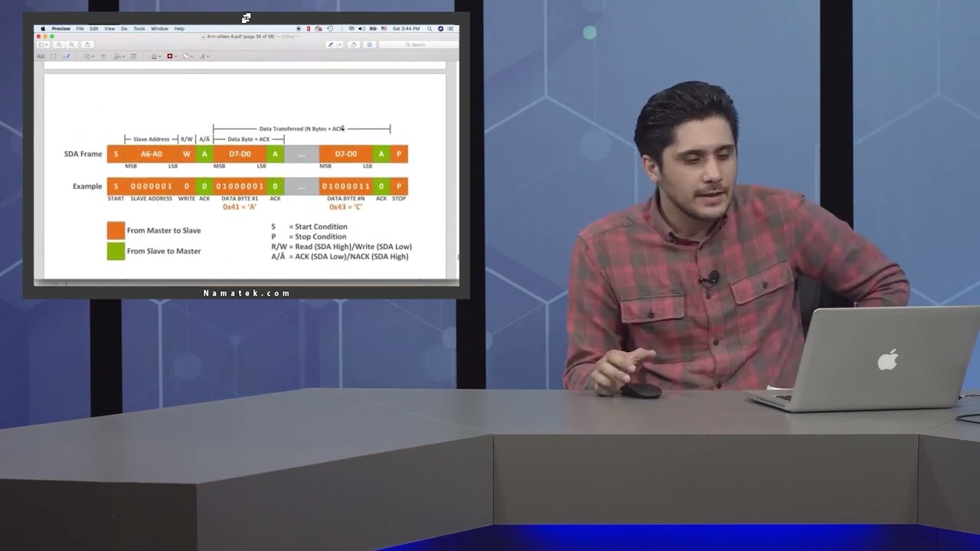Click the battery status icon
Screen dimensions: 980x551
[374, 28]
